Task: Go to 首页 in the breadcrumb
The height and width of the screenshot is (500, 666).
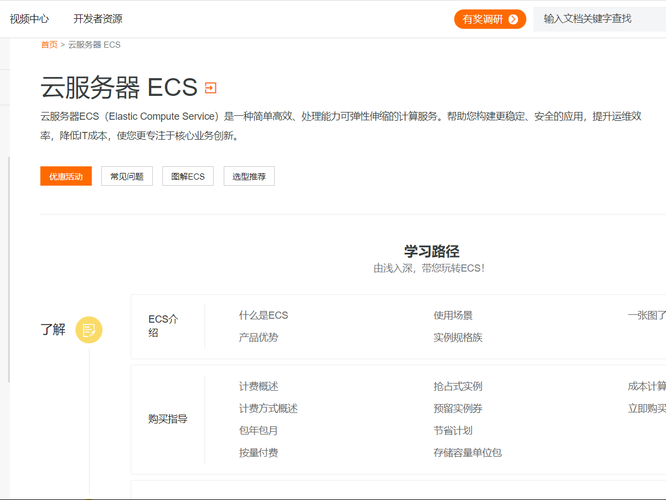Action: pyautogui.click(x=49, y=45)
